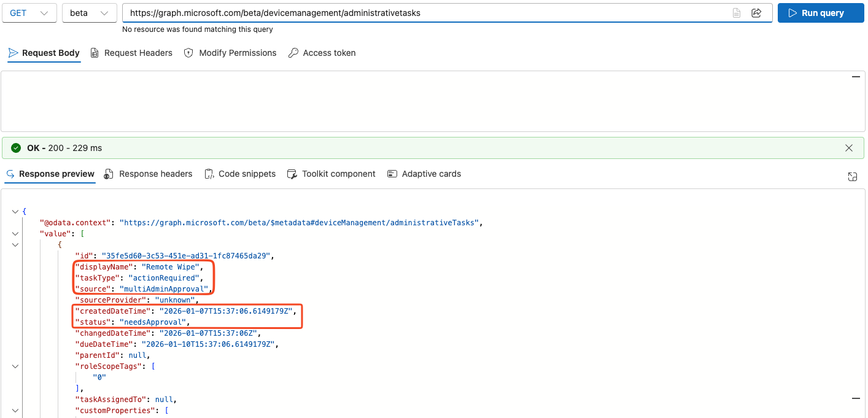
Task: Dismiss the OK 200 status message
Action: coord(849,148)
